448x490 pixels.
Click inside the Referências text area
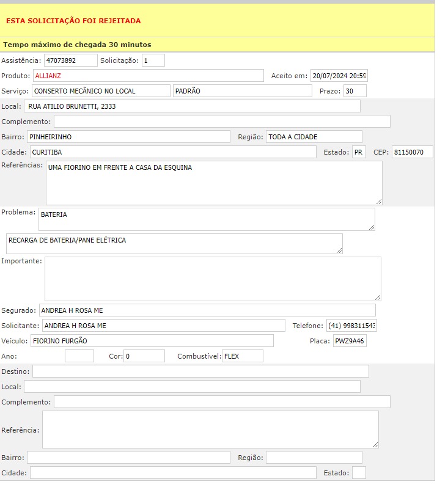(x=214, y=183)
